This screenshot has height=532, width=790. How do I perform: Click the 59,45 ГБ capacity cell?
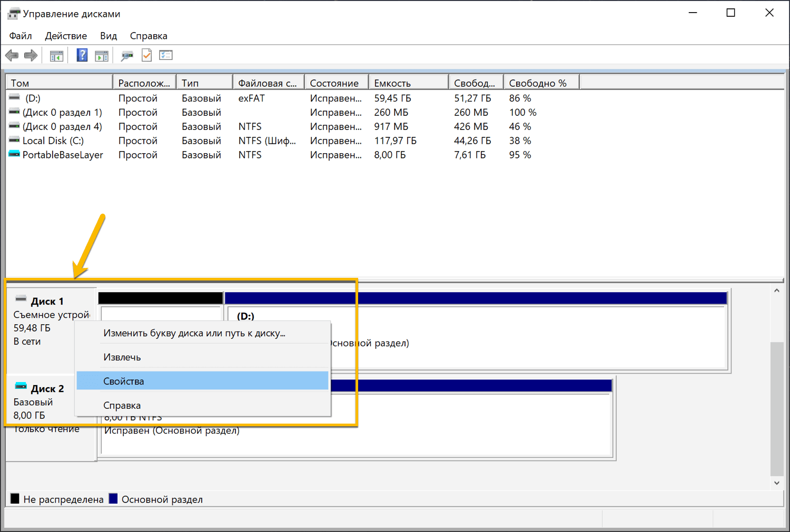392,98
